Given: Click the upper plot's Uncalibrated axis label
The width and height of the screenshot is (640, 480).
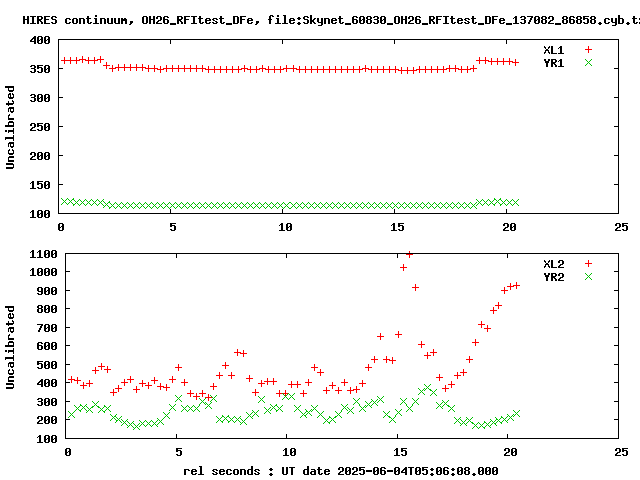Looking at the screenshot, I should tap(11, 127).
